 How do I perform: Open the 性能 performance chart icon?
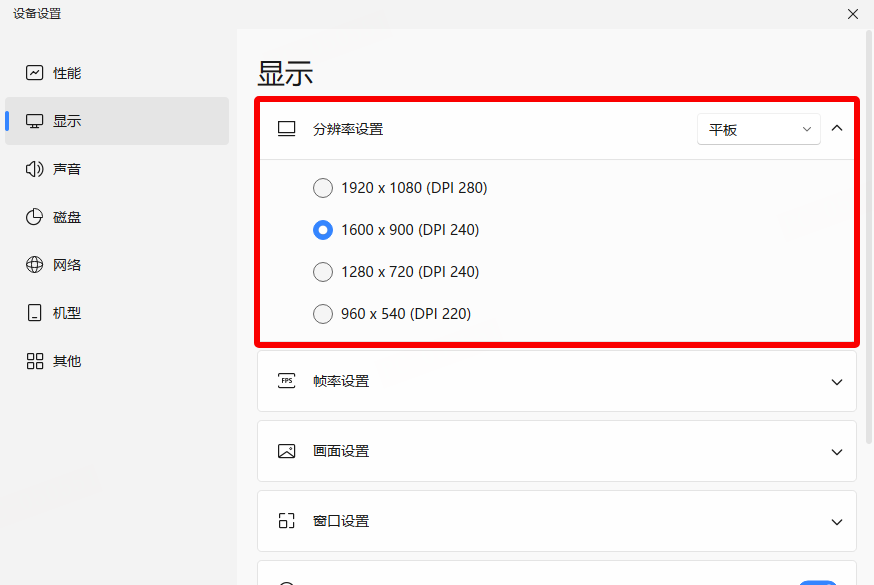click(35, 73)
